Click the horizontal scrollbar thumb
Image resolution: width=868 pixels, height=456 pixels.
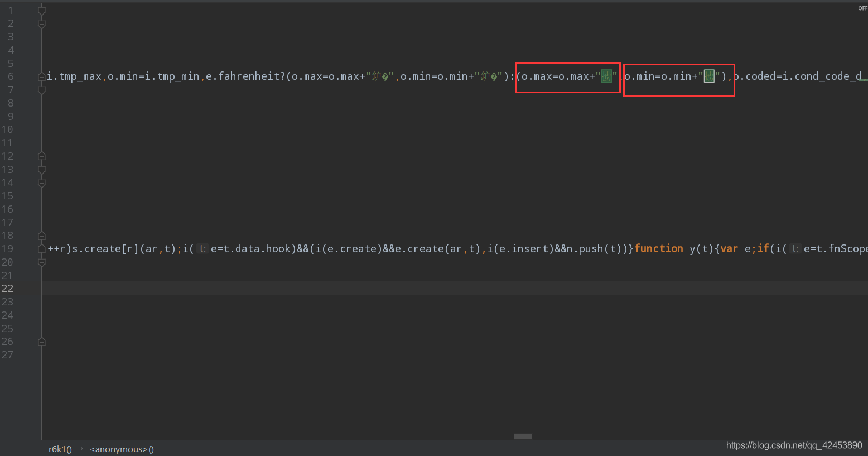[523, 436]
